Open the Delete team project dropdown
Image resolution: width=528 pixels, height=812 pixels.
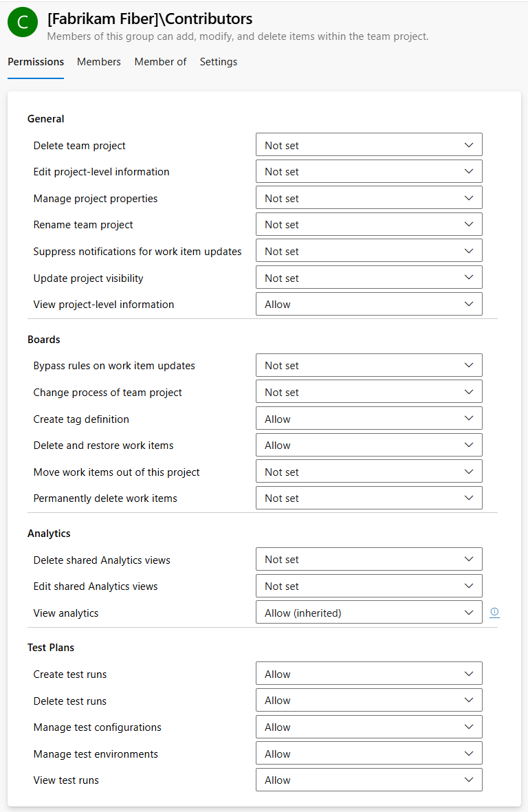pyautogui.click(x=368, y=145)
